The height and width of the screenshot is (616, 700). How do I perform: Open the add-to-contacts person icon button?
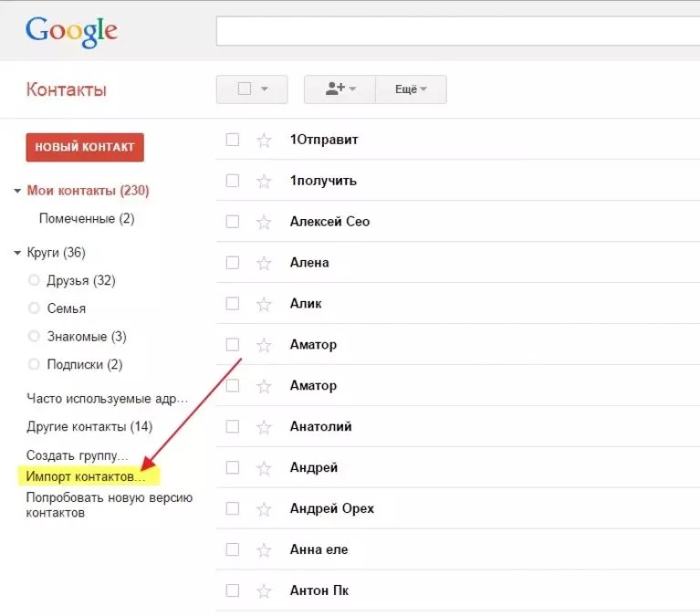click(x=340, y=89)
